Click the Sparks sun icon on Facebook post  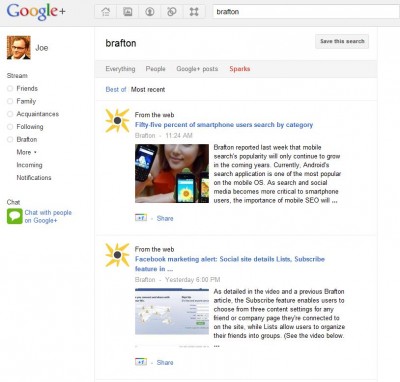117,255
